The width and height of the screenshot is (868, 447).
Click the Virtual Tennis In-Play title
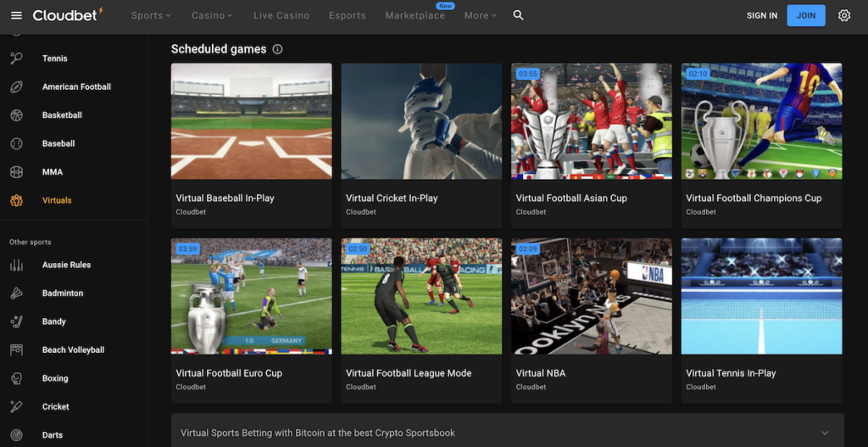pos(731,373)
